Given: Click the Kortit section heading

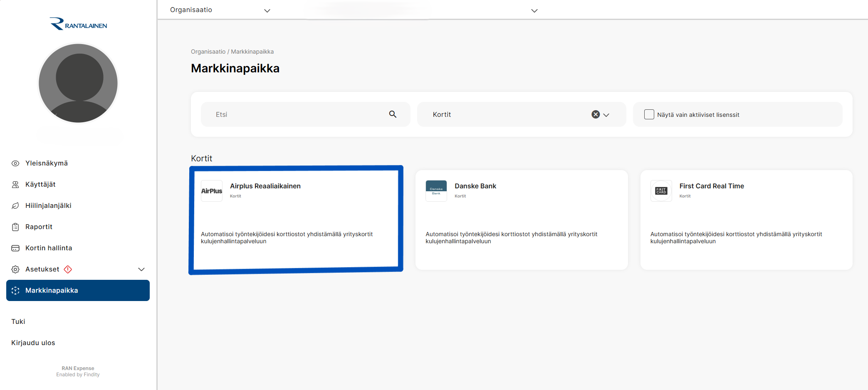Looking at the screenshot, I should coord(202,158).
